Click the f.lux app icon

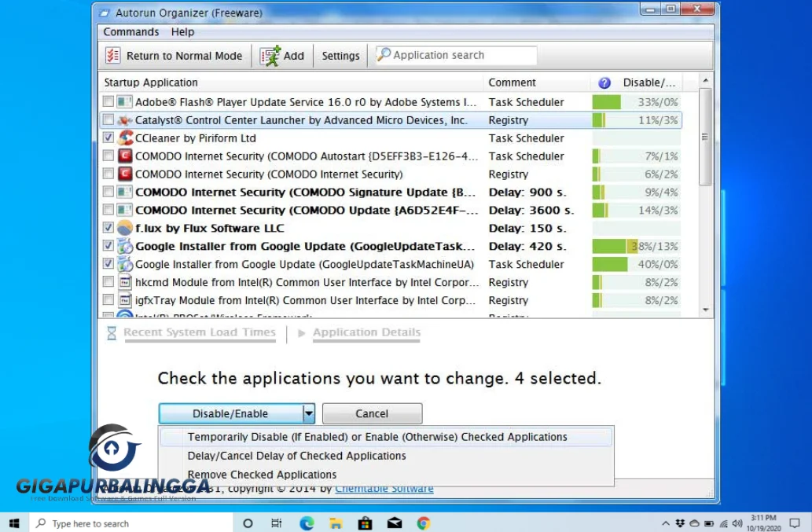tap(125, 228)
